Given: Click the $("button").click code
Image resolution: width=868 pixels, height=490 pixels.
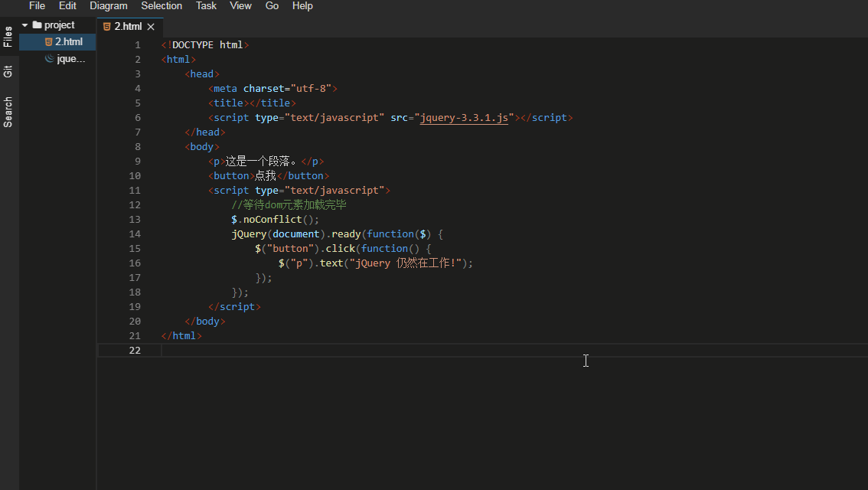Looking at the screenshot, I should click(305, 249).
